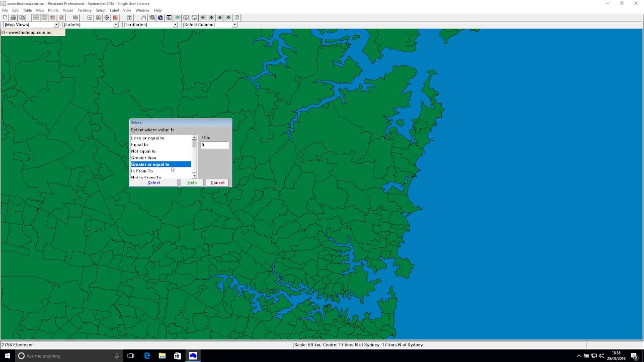Screen dimensions: 644x362
Task: Click the Cortana 'Ask me anything' box
Action: [x=69, y=355]
